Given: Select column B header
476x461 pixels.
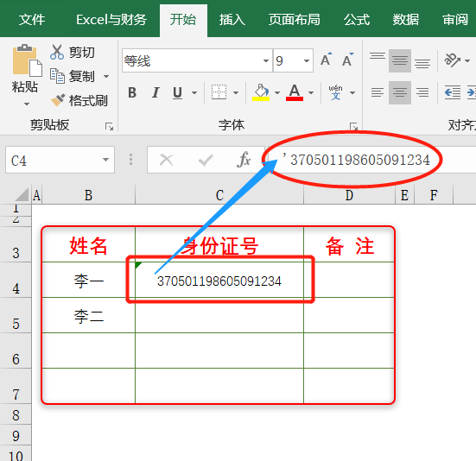Looking at the screenshot, I should click(88, 195).
